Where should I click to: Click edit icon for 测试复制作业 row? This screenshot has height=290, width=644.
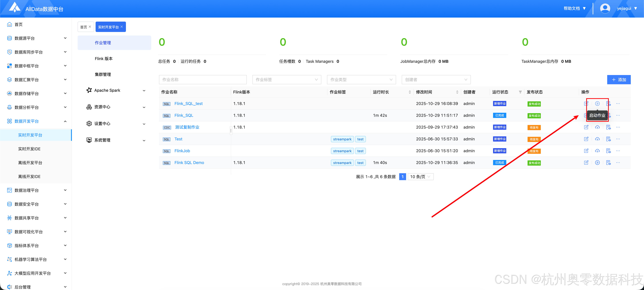[x=586, y=127]
